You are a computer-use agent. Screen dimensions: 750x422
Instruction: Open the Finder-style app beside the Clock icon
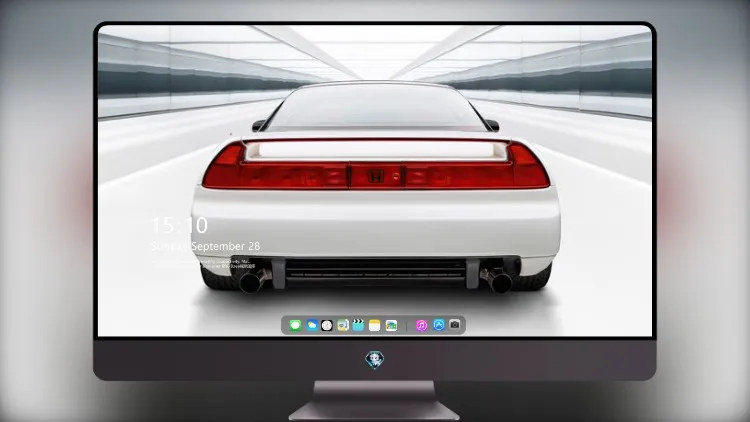tap(343, 325)
